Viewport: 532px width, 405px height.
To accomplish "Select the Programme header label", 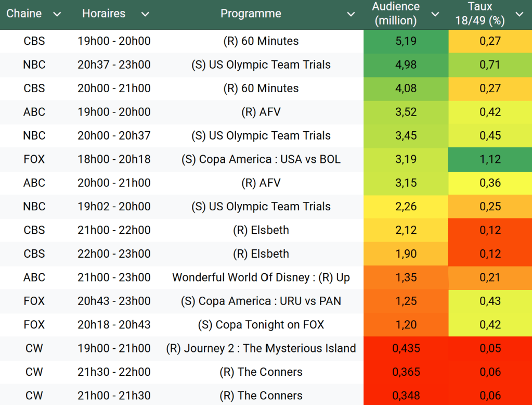I will coord(251,14).
